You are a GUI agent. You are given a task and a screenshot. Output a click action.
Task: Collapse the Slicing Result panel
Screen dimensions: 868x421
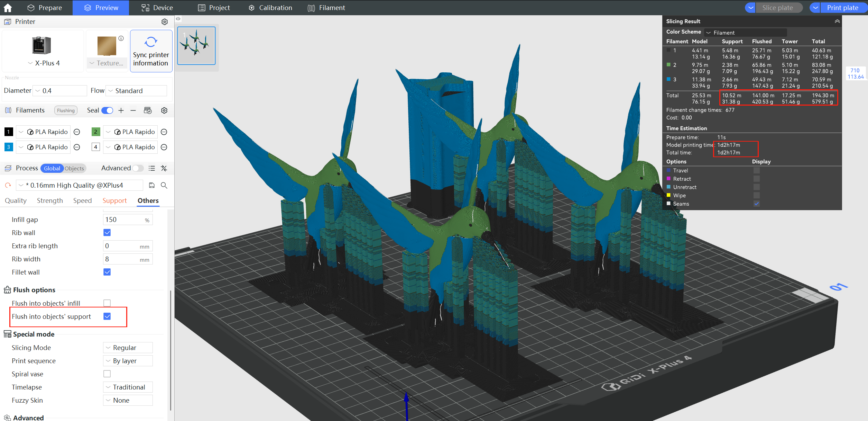[837, 21]
